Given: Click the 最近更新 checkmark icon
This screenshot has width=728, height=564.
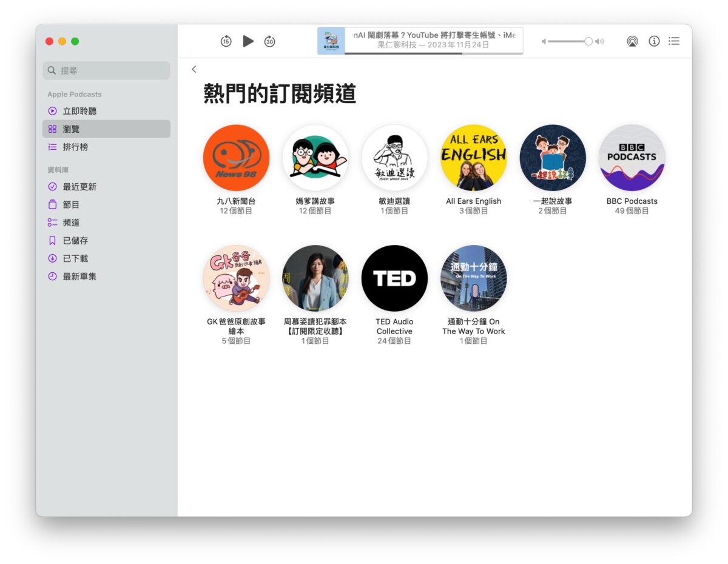Looking at the screenshot, I should pos(52,187).
